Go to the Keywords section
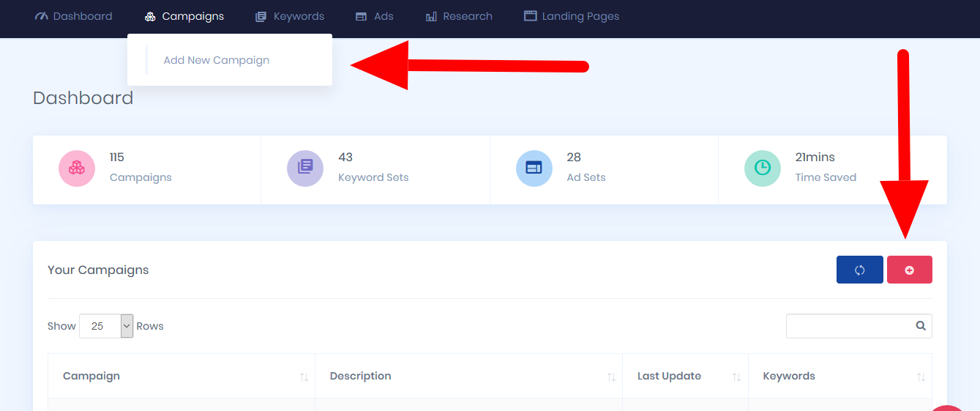Viewport: 980px width, 411px height. [x=289, y=16]
